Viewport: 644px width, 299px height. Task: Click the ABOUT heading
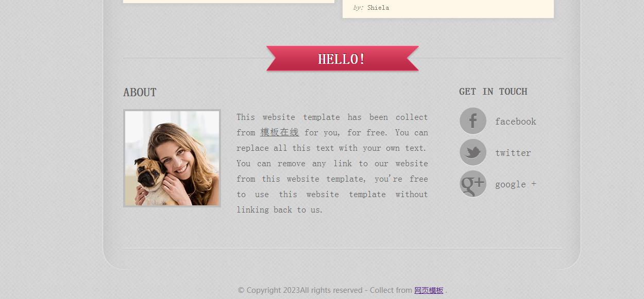(x=140, y=93)
